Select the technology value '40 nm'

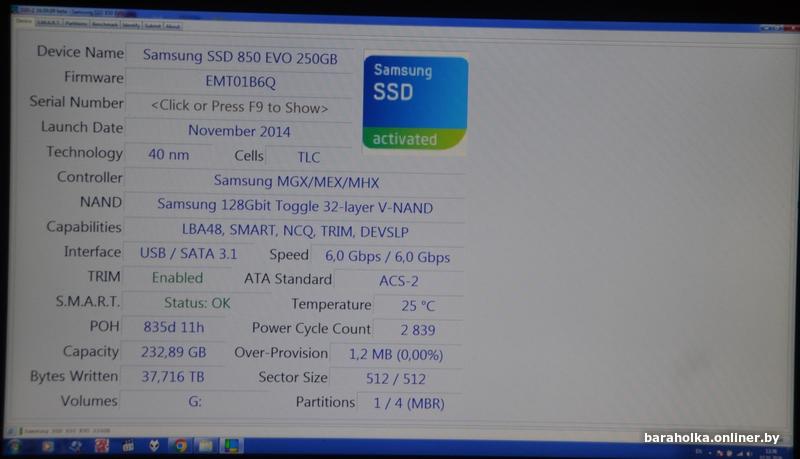168,155
